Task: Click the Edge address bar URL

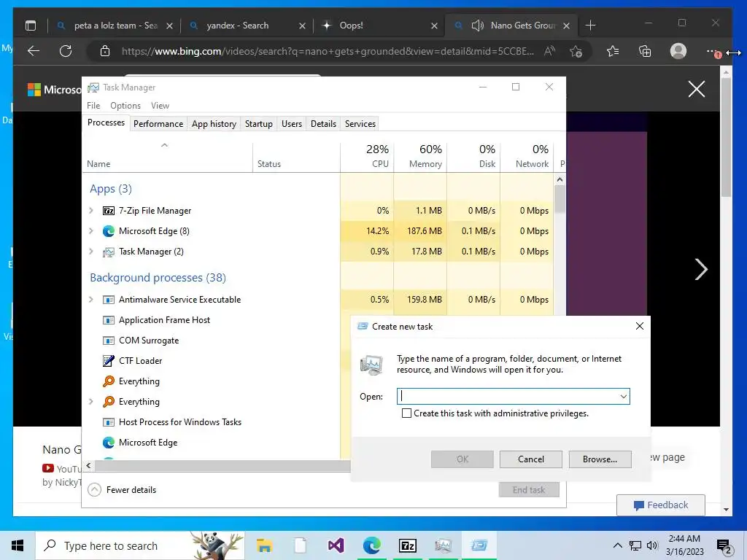Action: point(328,52)
